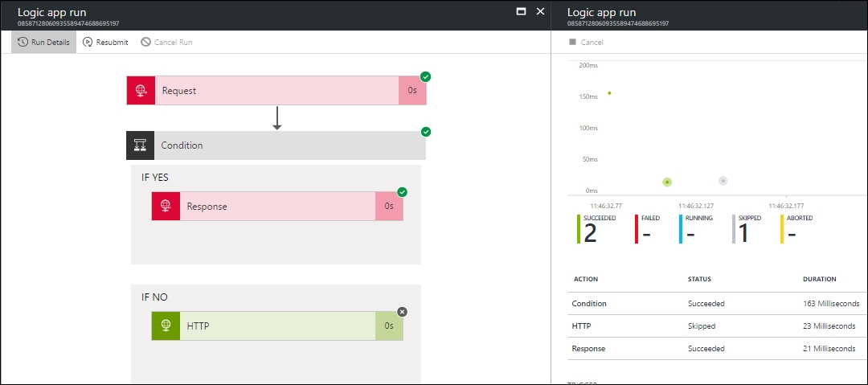Click the 23 Milliseconds duration cell
Screen dimensions: 868x385
click(829, 326)
